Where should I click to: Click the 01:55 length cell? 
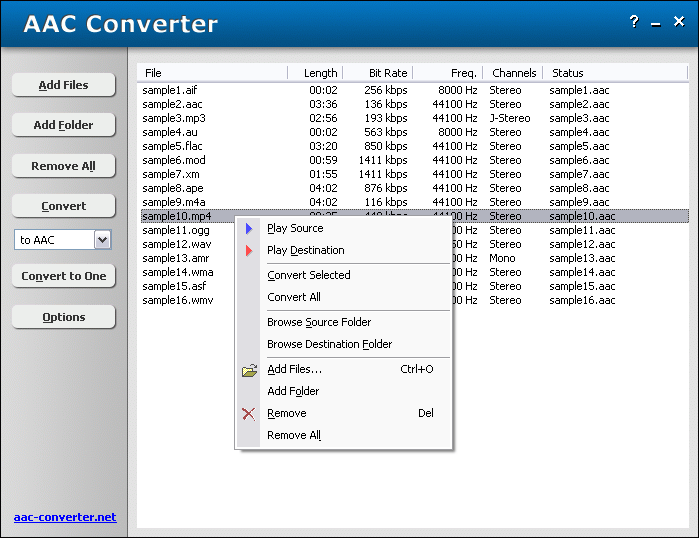[x=323, y=174]
